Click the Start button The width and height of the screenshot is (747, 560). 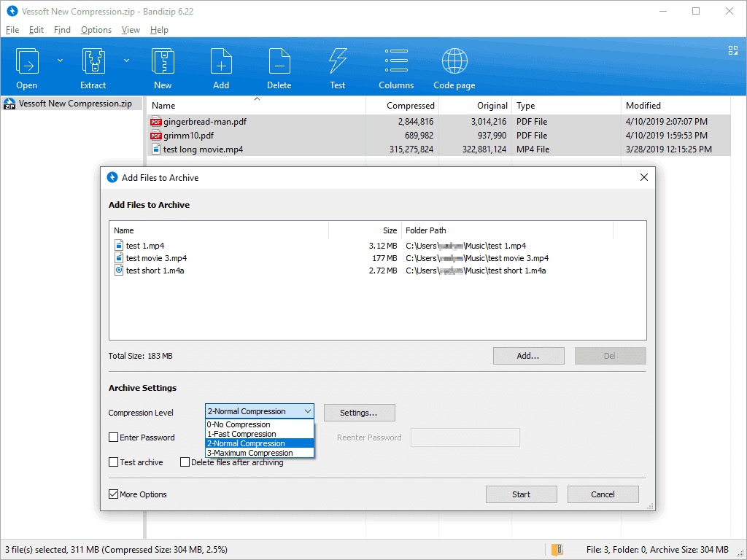click(x=521, y=494)
